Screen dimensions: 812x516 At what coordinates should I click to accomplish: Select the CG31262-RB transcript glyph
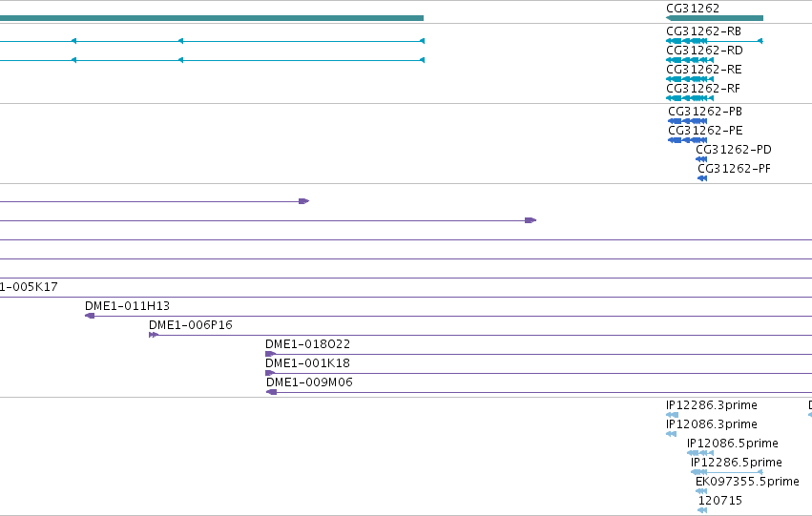pos(715,41)
